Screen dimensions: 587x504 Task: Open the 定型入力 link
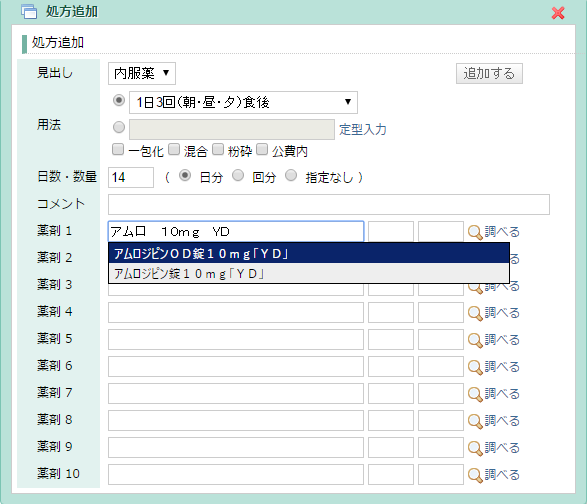pyautogui.click(x=363, y=130)
